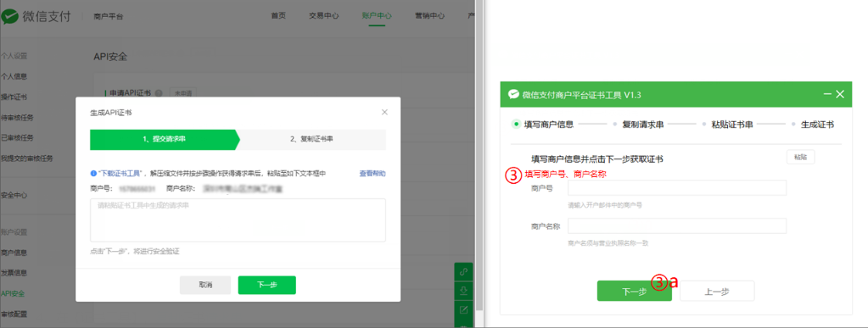
Task: Open the 查看帮助 link
Action: [372, 174]
